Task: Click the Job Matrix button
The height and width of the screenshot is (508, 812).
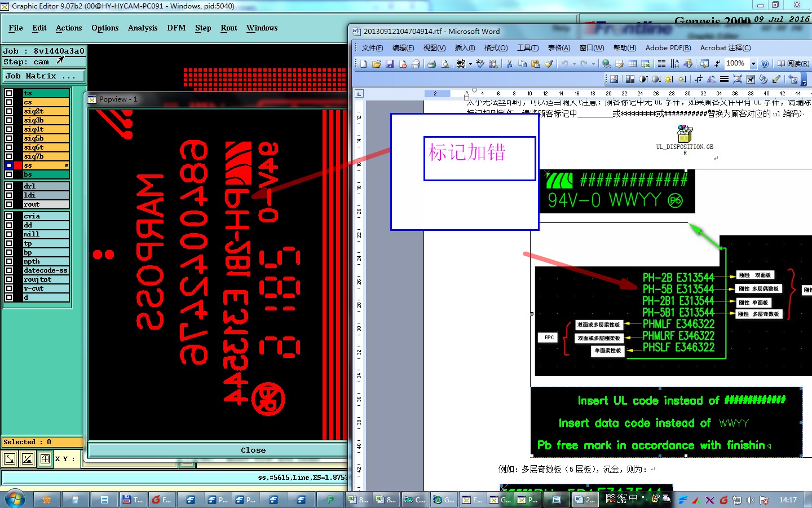Action: (44, 76)
